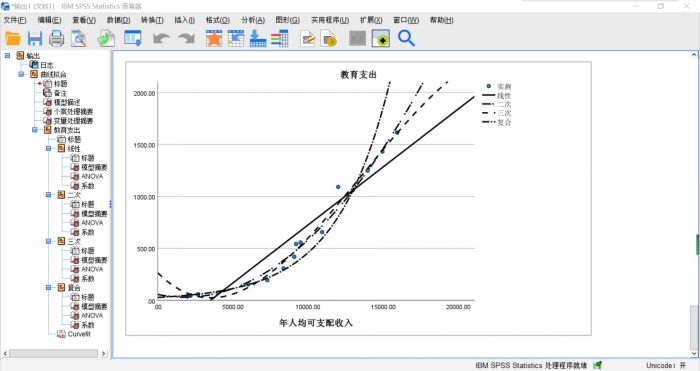Select 模型摘要 under 三次 node
700x371 pixels.
(94, 260)
